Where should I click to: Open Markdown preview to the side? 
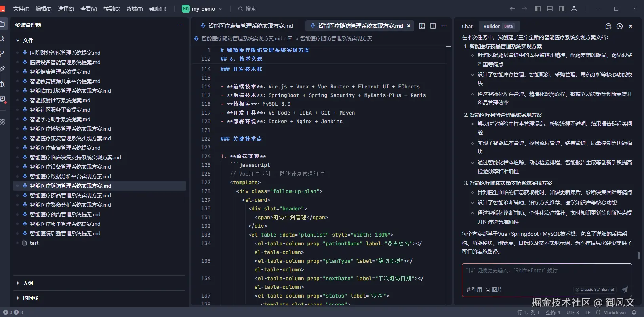click(x=422, y=26)
